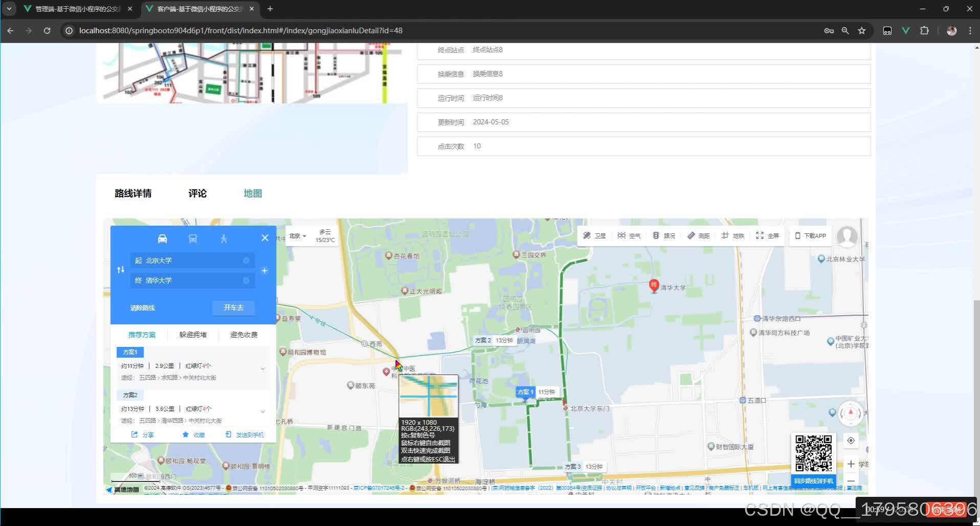
Task: Open browser zoom magnifier icon in address bar
Action: click(x=845, y=31)
